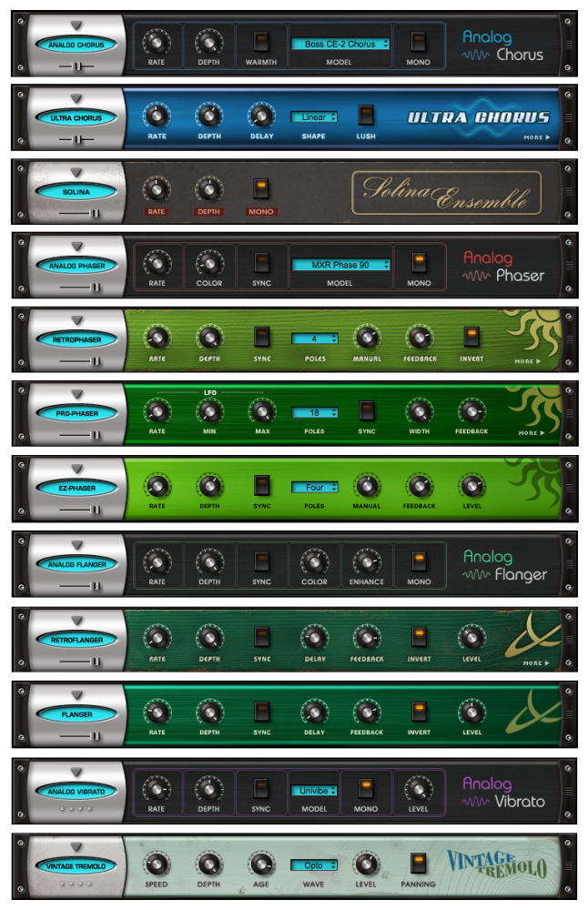The image size is (588, 910).
Task: Click the mix slider under SOLINA
Action: point(79,214)
